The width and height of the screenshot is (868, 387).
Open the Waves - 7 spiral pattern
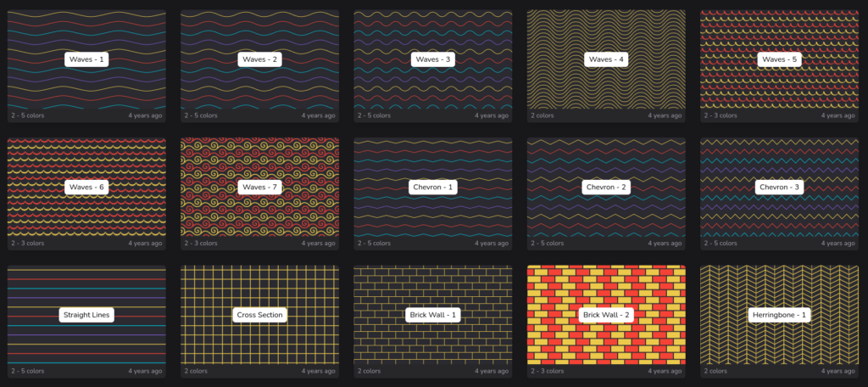pyautogui.click(x=259, y=187)
